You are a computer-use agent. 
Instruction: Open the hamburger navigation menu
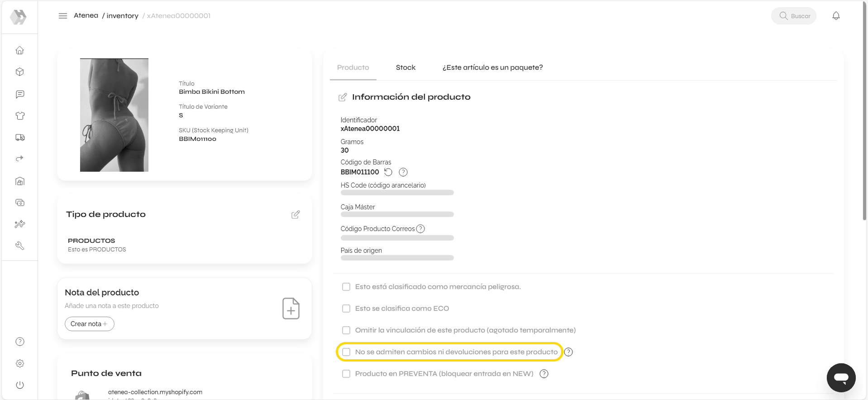pyautogui.click(x=63, y=16)
